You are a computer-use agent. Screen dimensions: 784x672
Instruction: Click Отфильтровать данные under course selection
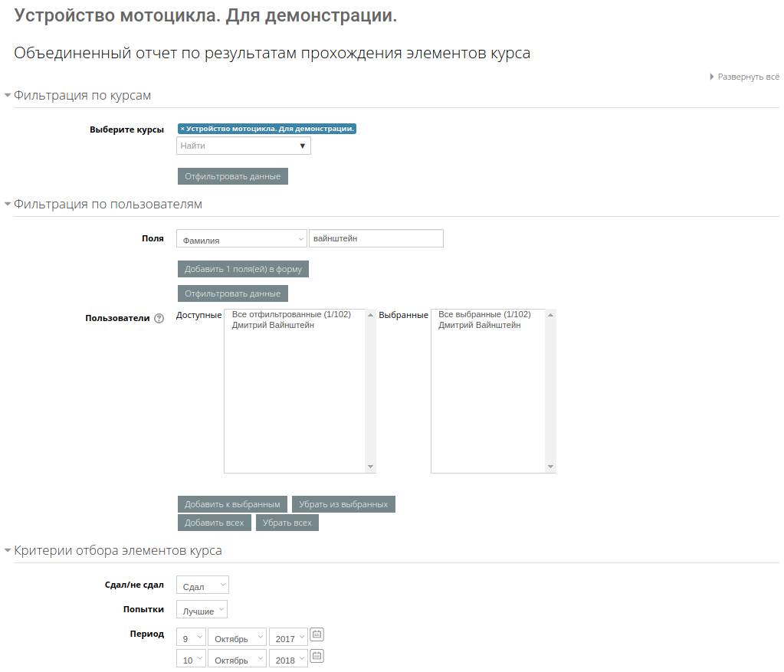pyautogui.click(x=232, y=176)
